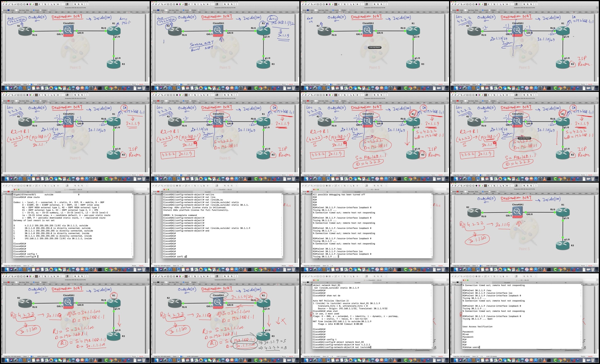Enable the Shadow checkbox in top-left frame

(x=41, y=10)
